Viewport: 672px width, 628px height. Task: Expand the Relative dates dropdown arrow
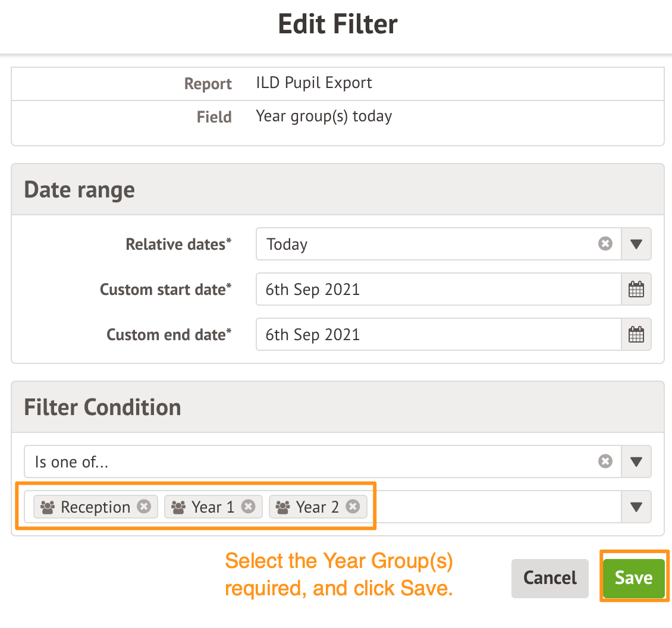click(x=636, y=244)
